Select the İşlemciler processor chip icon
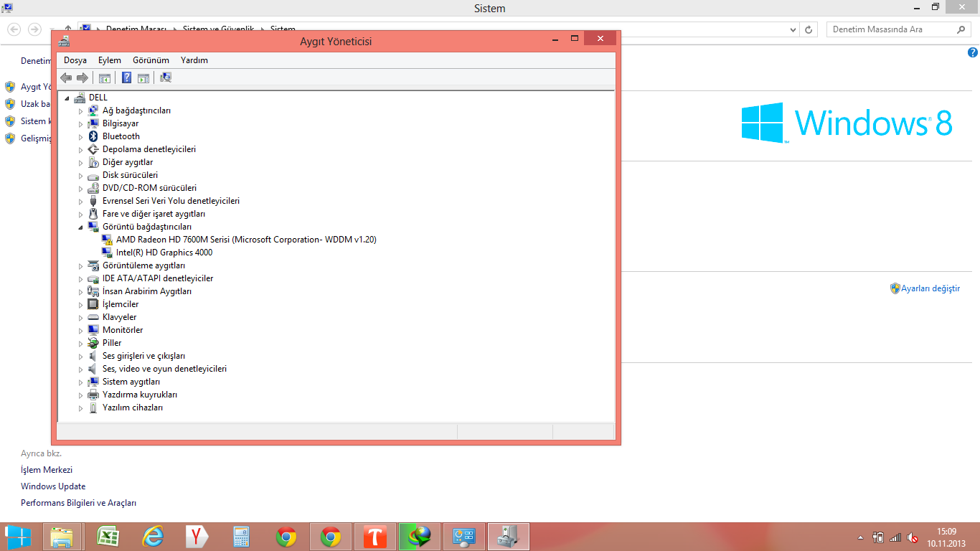This screenshot has width=980, height=551. click(x=93, y=304)
